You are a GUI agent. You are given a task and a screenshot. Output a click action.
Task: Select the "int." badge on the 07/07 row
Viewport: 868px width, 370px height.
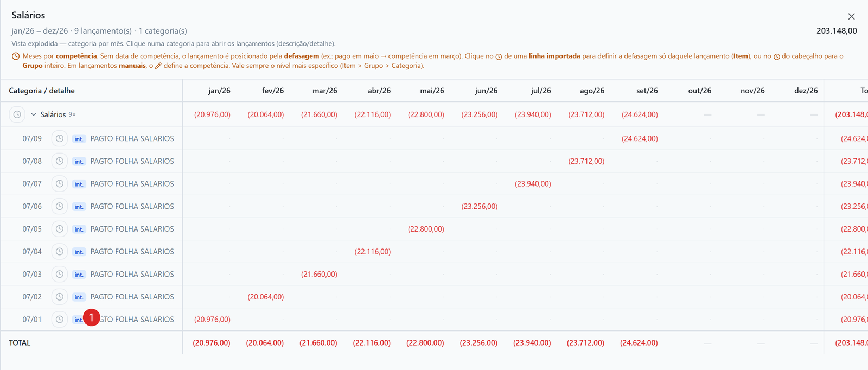pos(79,184)
